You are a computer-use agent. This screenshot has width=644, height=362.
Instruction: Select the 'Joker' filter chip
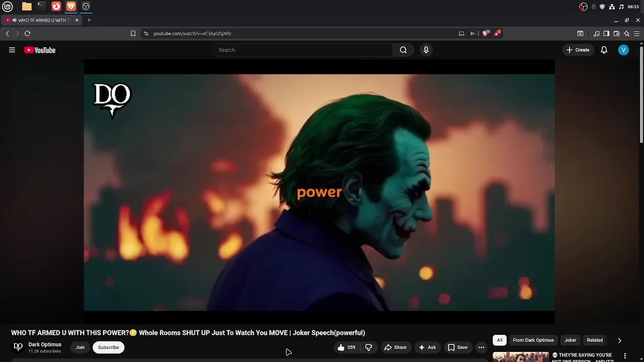[x=571, y=340]
